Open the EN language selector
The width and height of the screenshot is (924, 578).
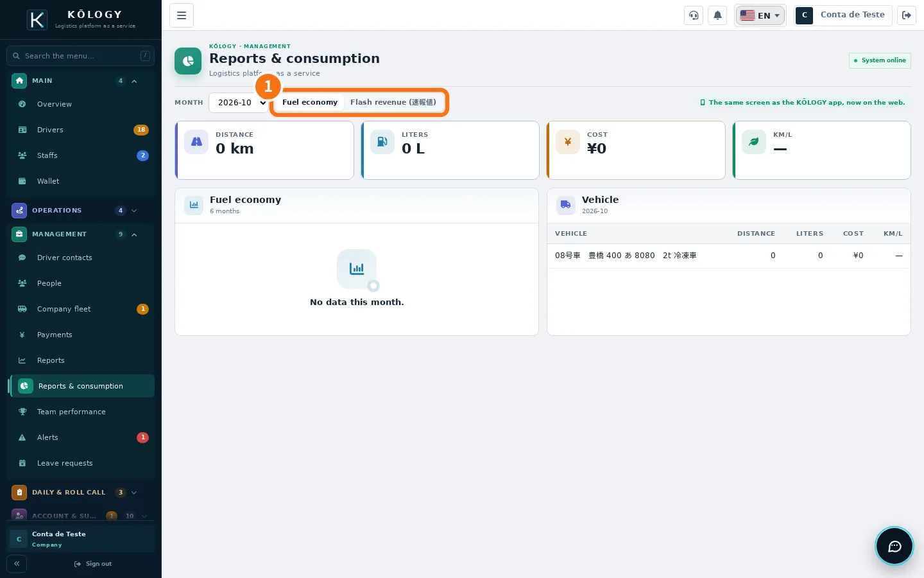(x=760, y=15)
